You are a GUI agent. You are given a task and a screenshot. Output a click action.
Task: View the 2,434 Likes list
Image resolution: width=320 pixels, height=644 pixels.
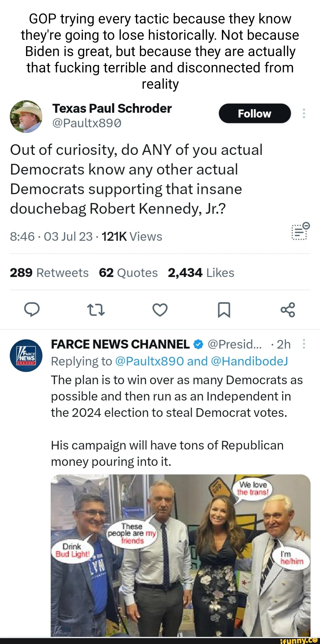[x=201, y=273]
